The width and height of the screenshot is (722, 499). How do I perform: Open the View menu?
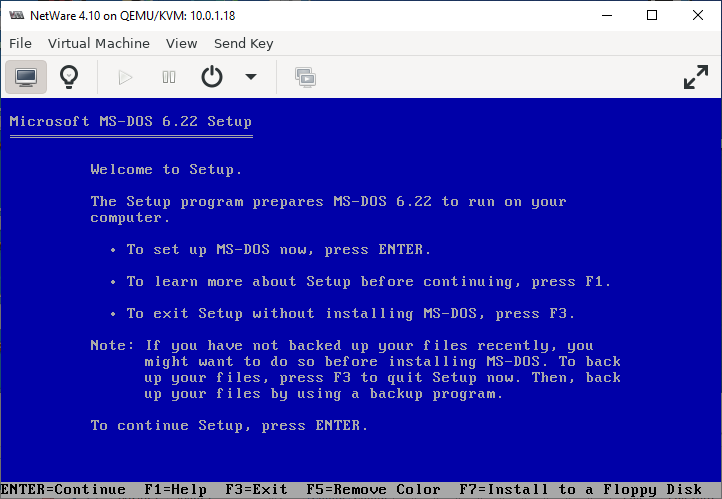point(181,43)
